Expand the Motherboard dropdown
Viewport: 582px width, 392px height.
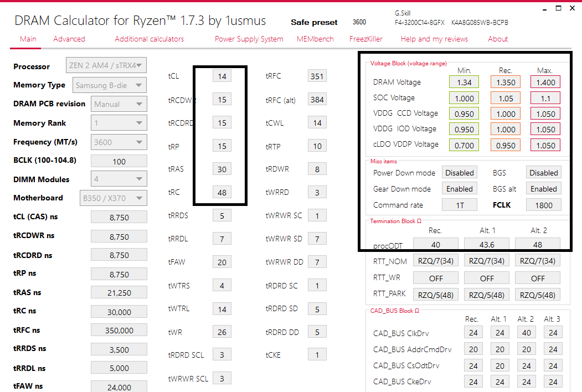point(113,198)
